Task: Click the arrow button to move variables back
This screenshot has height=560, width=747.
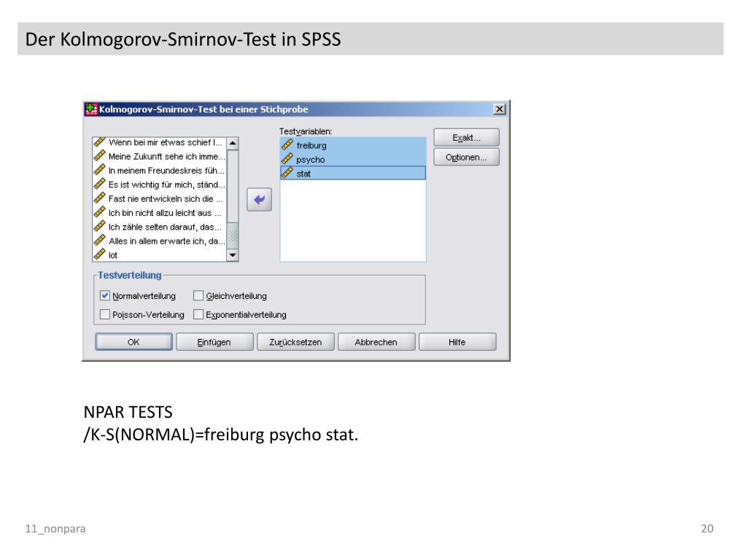Action: point(259,200)
